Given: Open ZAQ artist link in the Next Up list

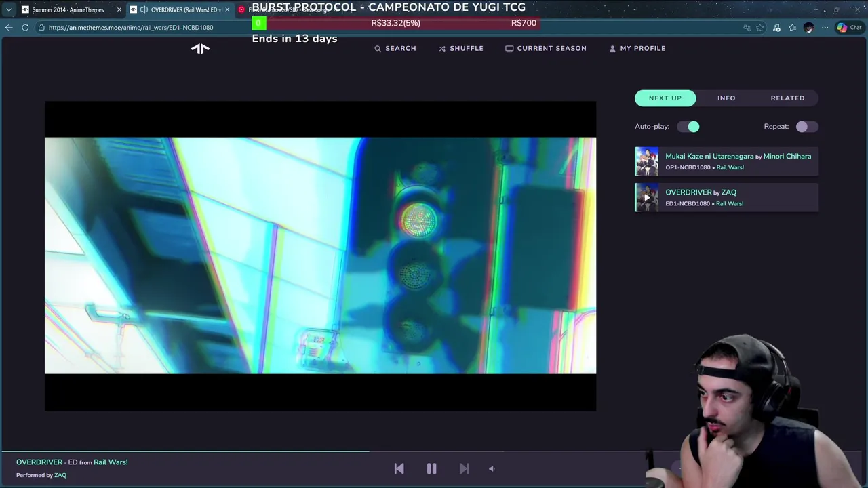Looking at the screenshot, I should (729, 192).
